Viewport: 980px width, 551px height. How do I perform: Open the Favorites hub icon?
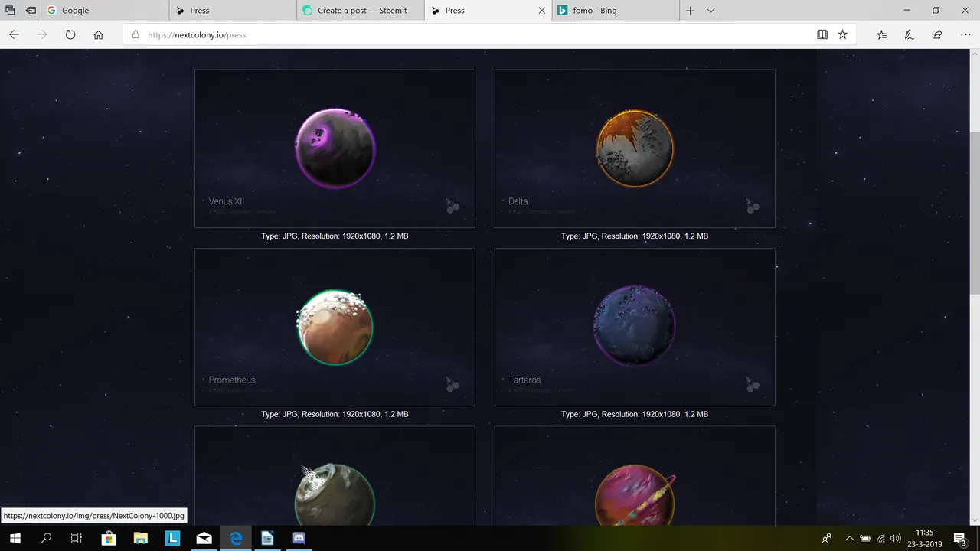point(882,34)
